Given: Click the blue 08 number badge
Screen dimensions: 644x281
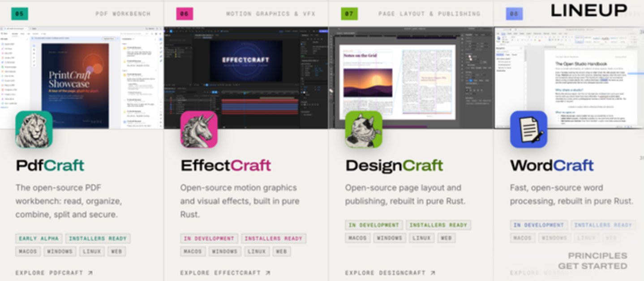Looking at the screenshot, I should pyautogui.click(x=514, y=13).
